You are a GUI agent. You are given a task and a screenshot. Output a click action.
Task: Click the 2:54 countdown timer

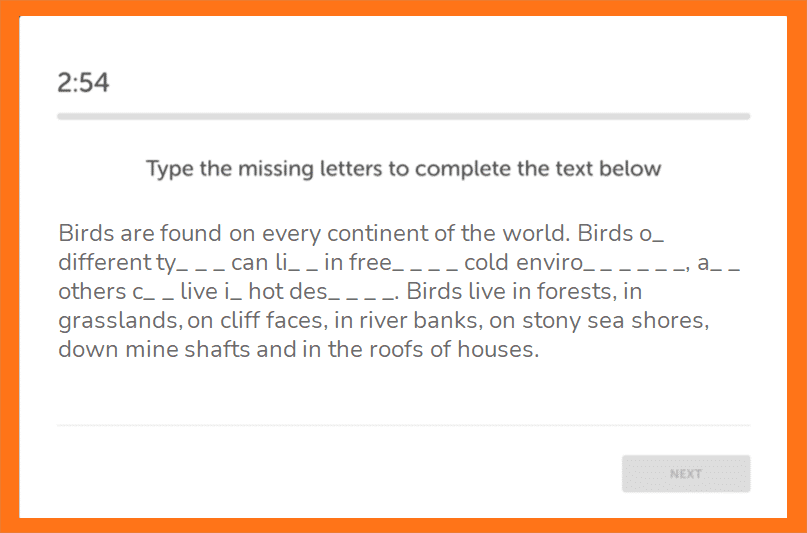tap(83, 82)
